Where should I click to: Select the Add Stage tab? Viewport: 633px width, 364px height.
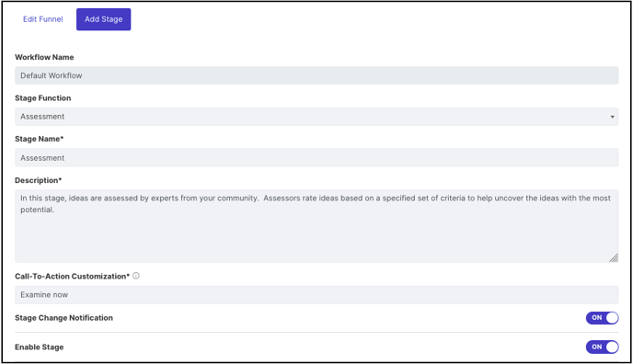point(103,19)
